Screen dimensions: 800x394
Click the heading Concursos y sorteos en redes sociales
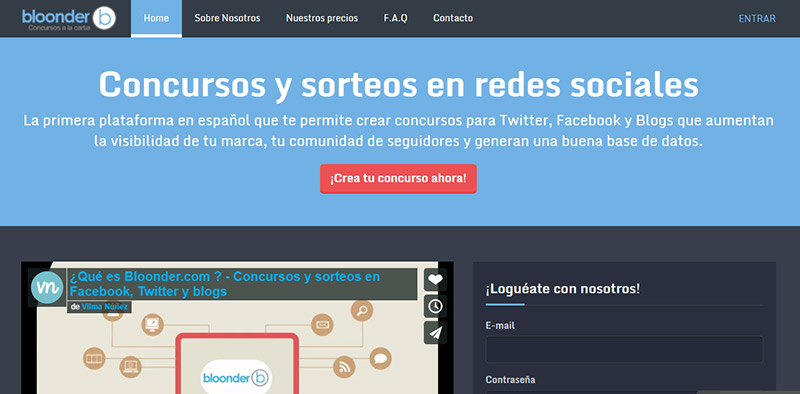[398, 85]
